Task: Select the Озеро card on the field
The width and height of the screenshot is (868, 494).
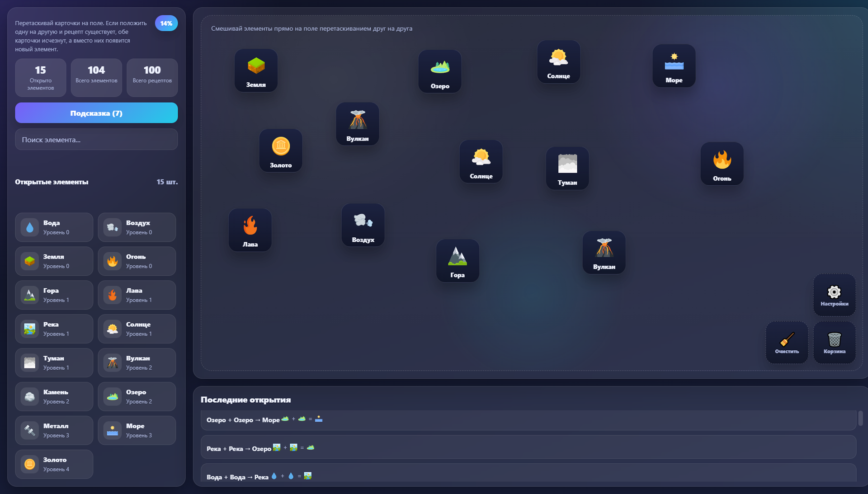Action: [439, 71]
